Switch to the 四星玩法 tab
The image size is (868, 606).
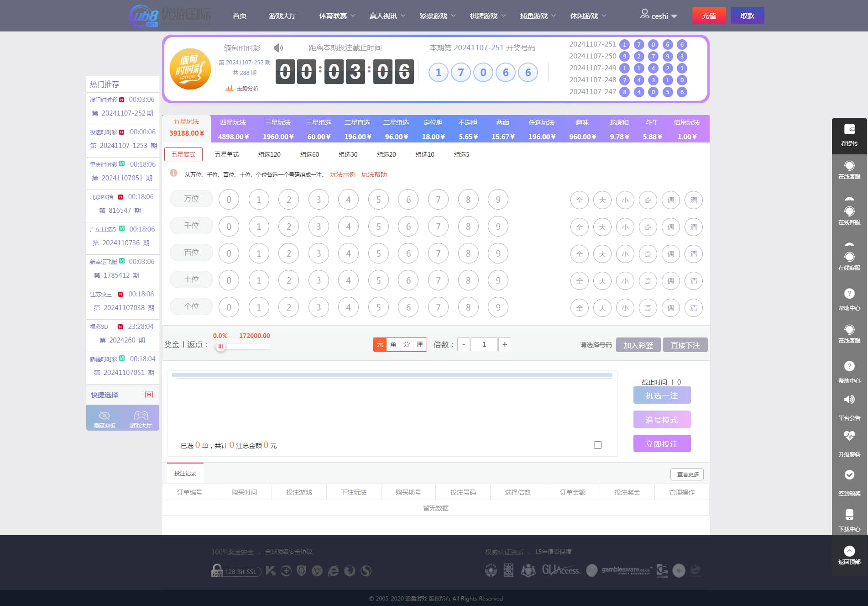tap(233, 129)
